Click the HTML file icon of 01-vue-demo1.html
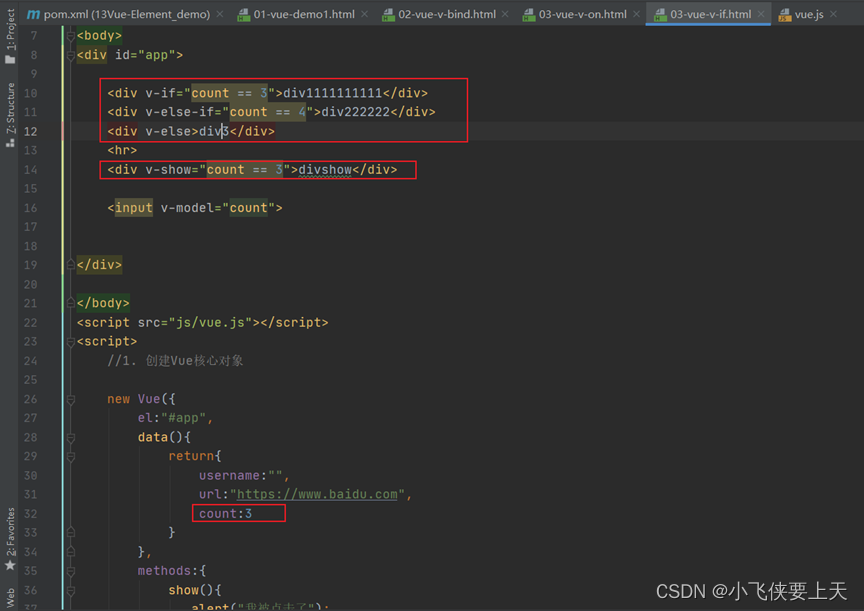 point(244,15)
